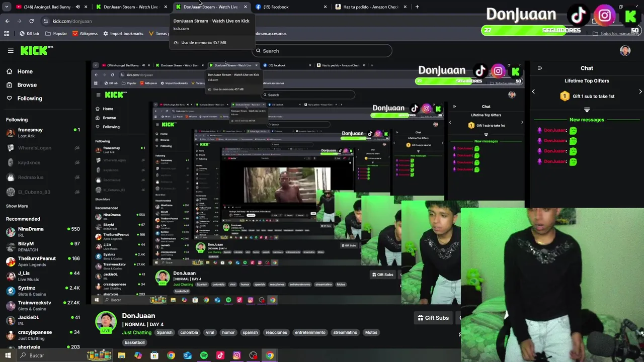
Task: Open Todos los marcadores bookmarks folder
Action: [616, 34]
